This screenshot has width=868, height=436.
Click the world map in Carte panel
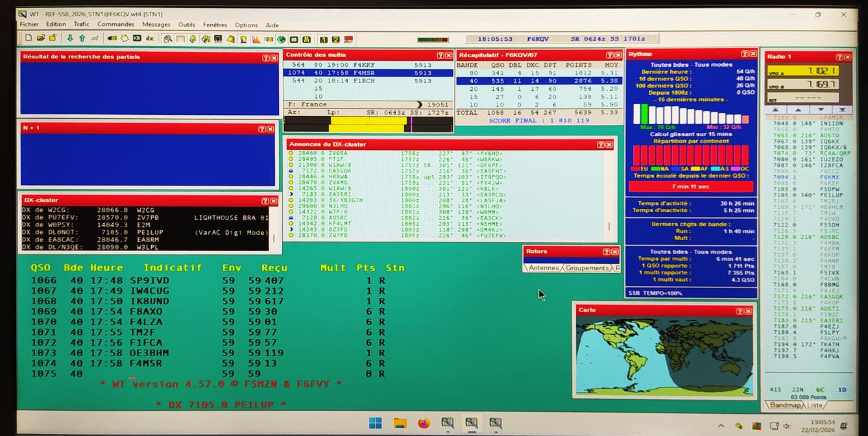click(x=663, y=355)
